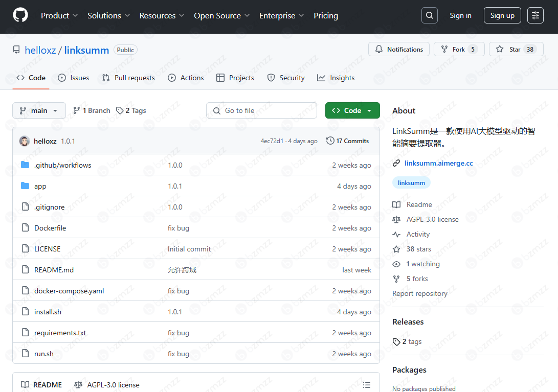Select the Code repository tab

click(31, 78)
